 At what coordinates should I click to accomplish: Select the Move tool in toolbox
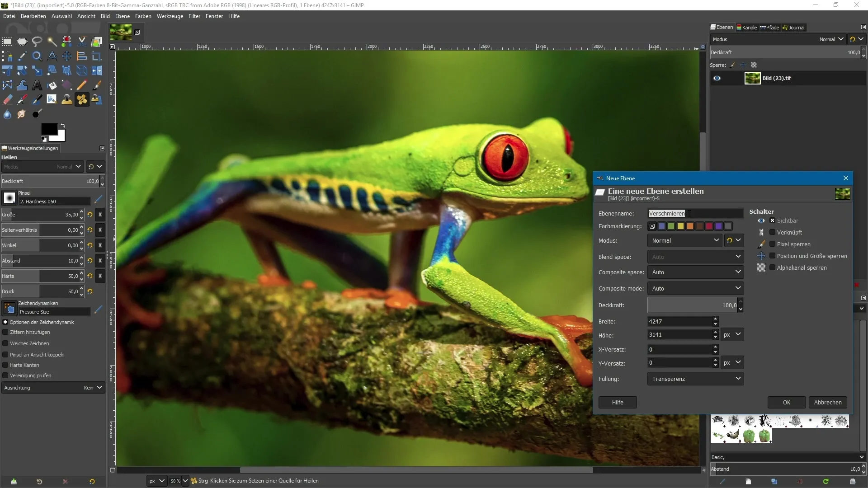tap(67, 56)
